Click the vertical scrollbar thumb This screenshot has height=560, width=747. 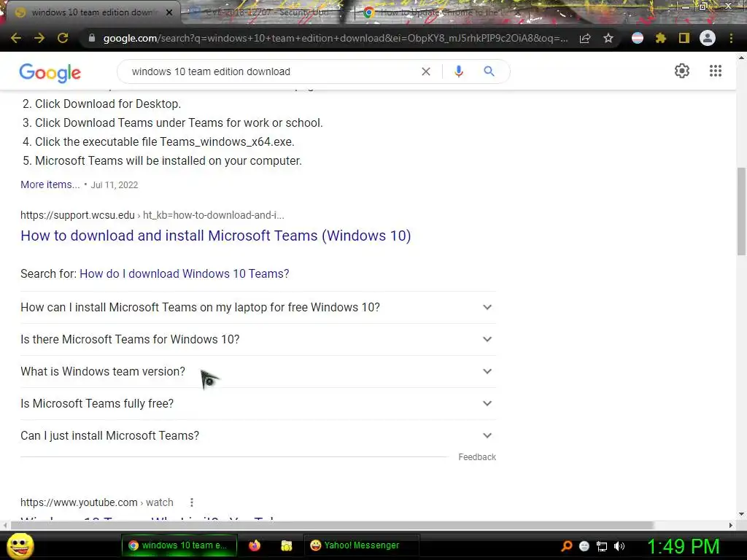coord(741,211)
